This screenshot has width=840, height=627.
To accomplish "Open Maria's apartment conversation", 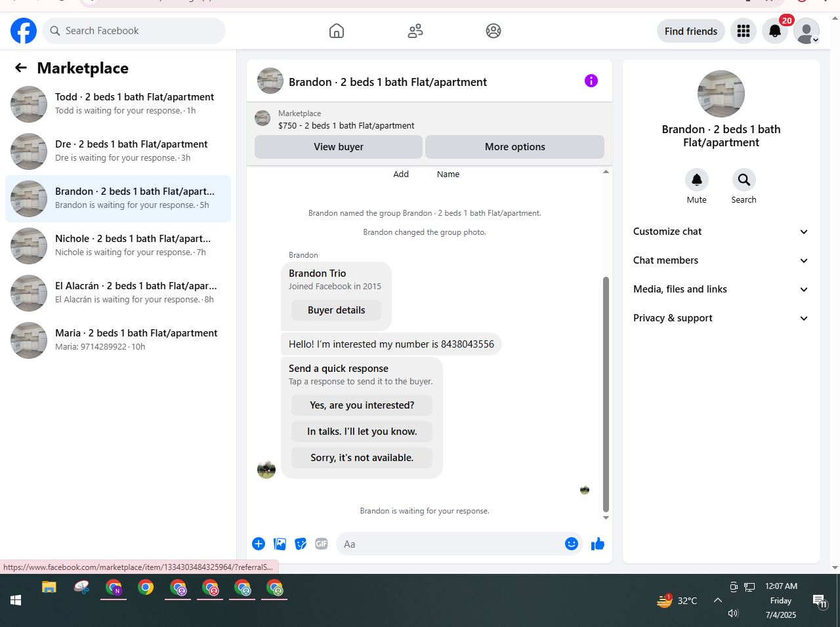I will pyautogui.click(x=118, y=340).
